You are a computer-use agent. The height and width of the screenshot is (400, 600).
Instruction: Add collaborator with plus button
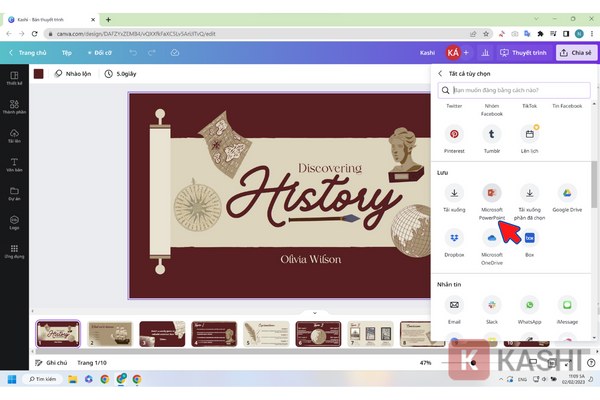466,52
